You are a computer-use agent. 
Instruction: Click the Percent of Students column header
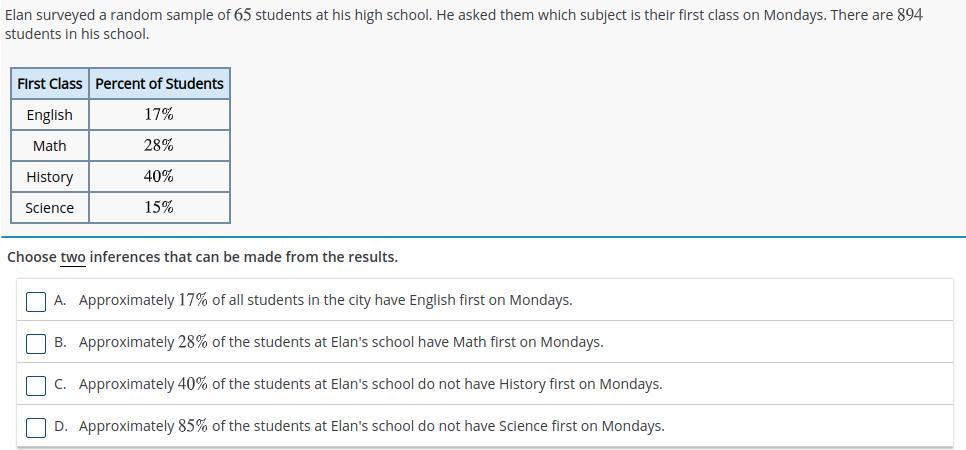(160, 83)
